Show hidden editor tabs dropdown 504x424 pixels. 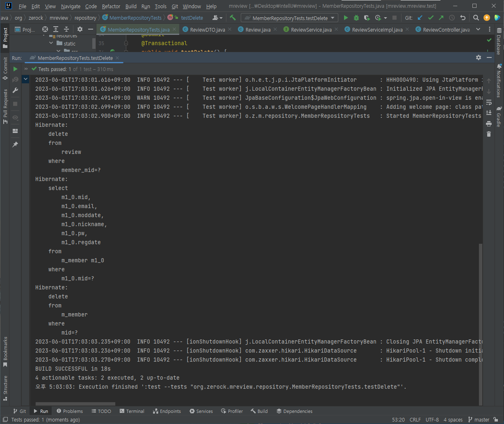(x=478, y=30)
